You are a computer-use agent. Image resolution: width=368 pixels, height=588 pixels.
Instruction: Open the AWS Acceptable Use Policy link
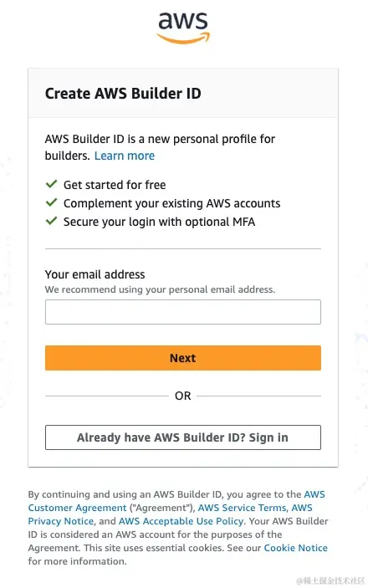pos(181,521)
